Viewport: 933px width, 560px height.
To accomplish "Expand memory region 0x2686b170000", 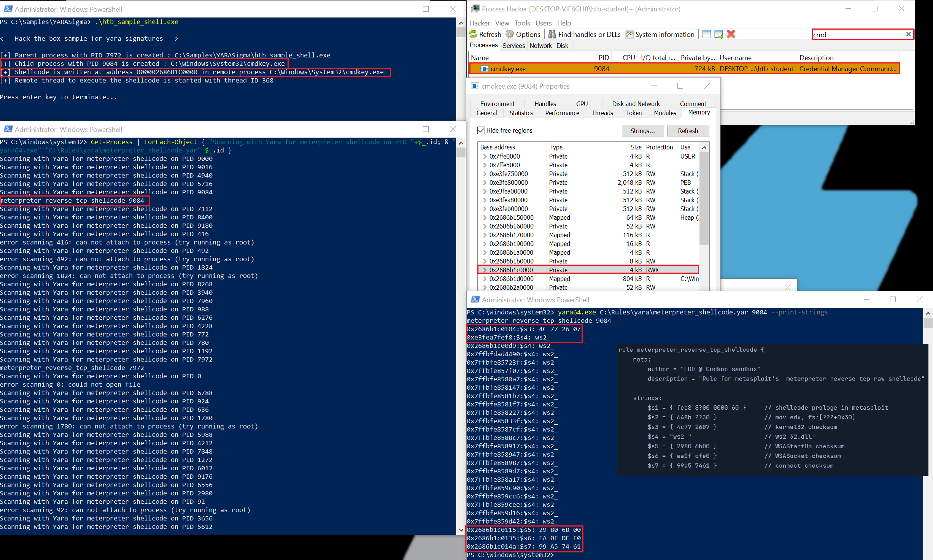I will (x=485, y=235).
